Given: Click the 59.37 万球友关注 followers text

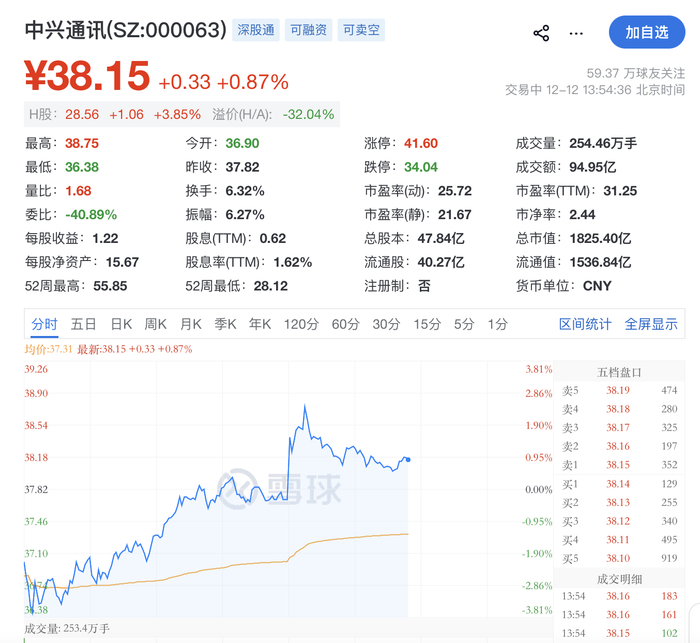Looking at the screenshot, I should (x=636, y=73).
